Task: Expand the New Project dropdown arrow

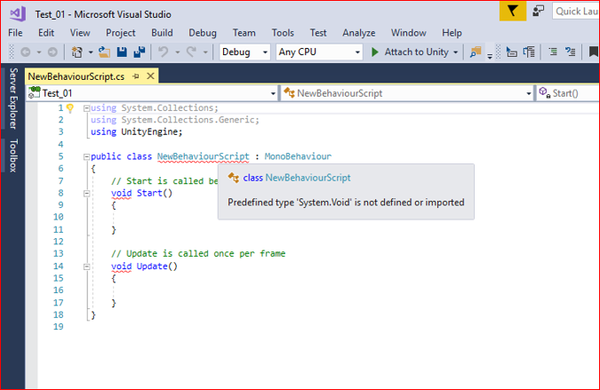Action: [x=91, y=52]
